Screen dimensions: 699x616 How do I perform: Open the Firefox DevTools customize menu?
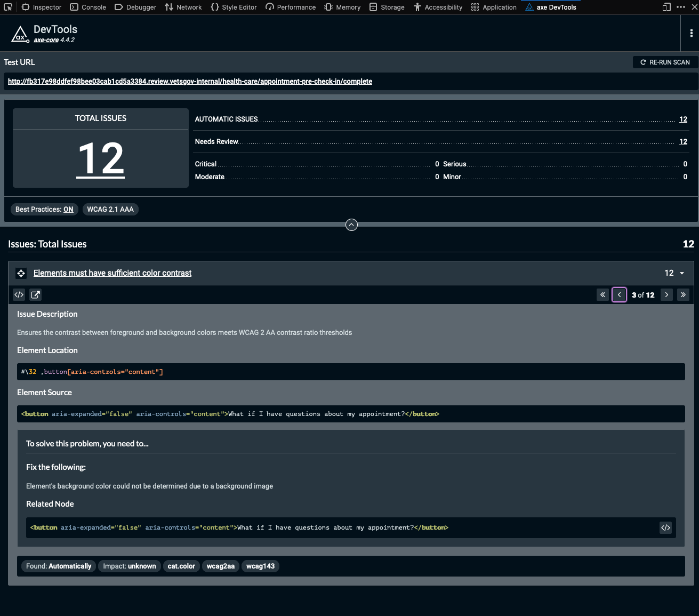(x=681, y=7)
